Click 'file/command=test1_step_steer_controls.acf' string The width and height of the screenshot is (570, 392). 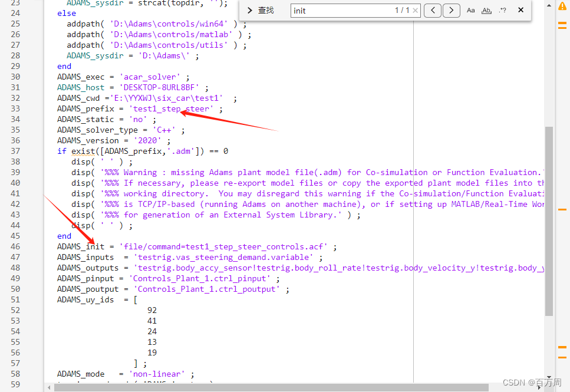tap(223, 246)
